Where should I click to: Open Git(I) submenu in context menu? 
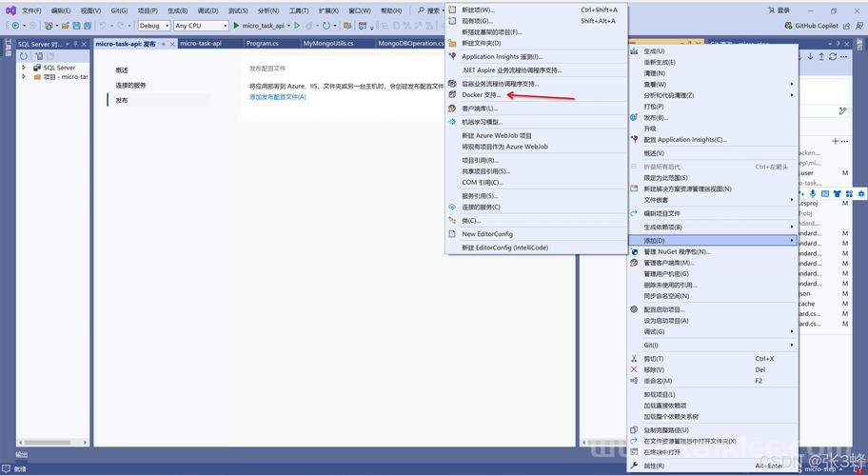(x=713, y=345)
